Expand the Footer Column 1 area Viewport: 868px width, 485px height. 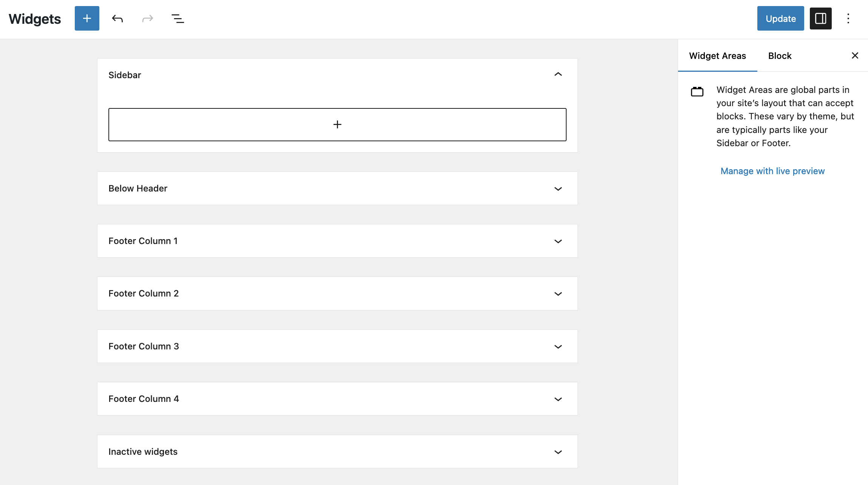(558, 241)
